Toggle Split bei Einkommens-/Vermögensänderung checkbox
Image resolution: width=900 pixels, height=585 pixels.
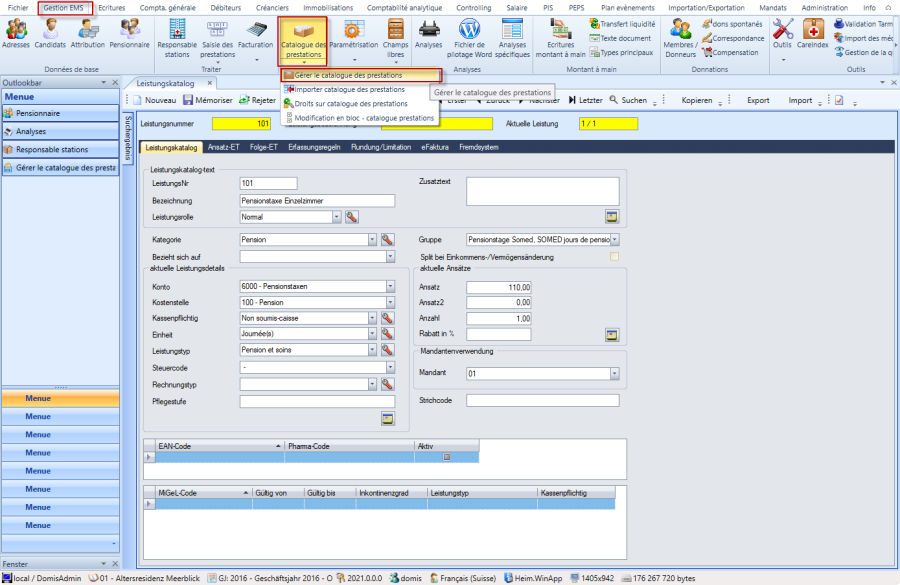615,257
